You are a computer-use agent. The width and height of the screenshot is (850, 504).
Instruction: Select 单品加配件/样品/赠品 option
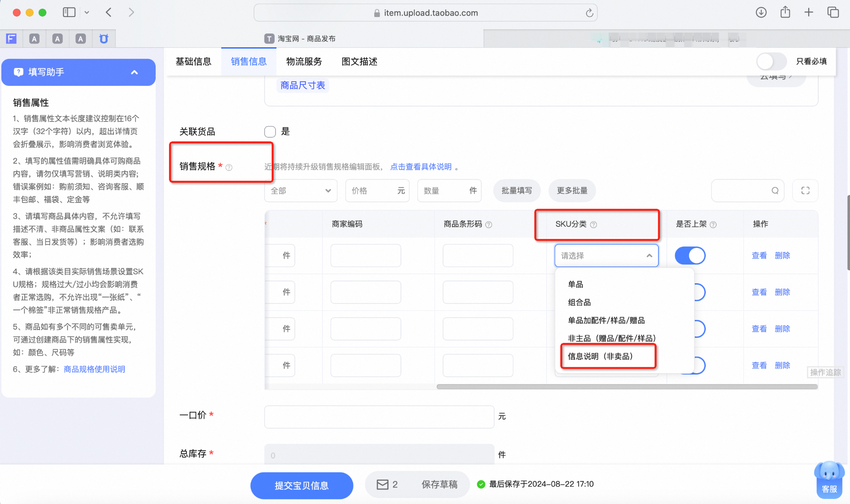[x=606, y=320]
